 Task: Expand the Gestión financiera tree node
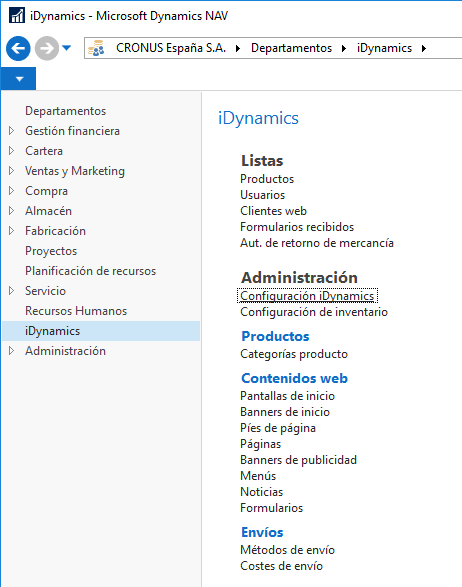tap(11, 131)
